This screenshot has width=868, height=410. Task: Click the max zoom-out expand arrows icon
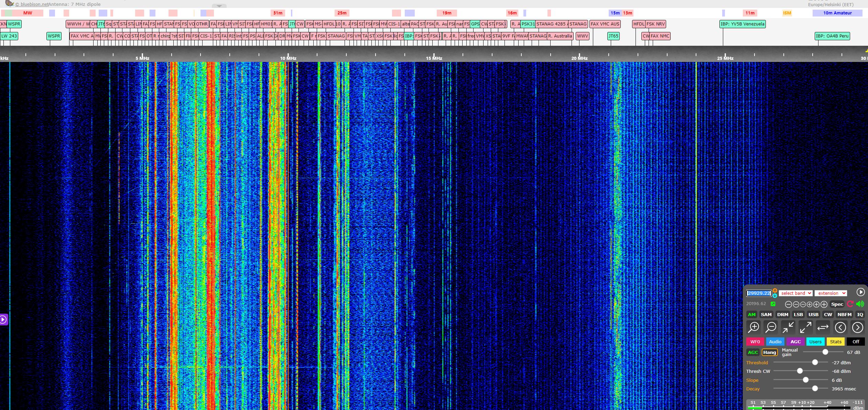(806, 327)
